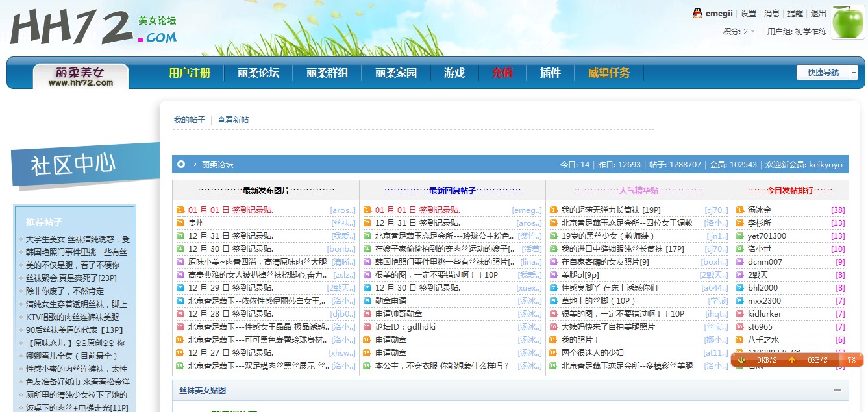Click the icon beside 12 月 28 日 签到记录贴

[180, 314]
